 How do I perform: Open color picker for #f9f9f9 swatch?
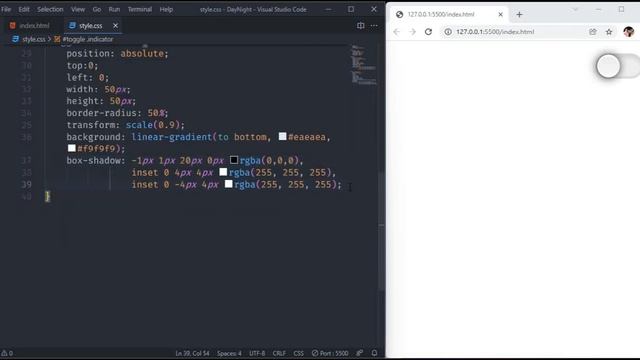(x=72, y=148)
